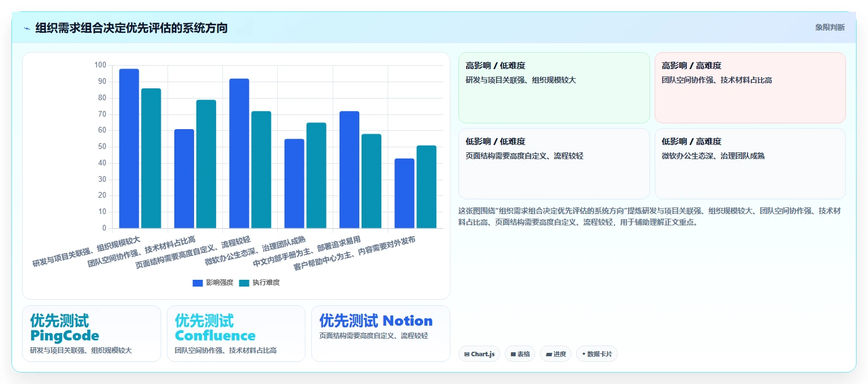The image size is (868, 384).
Task: Click the teal bar for 微软办公生态深
Action: 316,176
